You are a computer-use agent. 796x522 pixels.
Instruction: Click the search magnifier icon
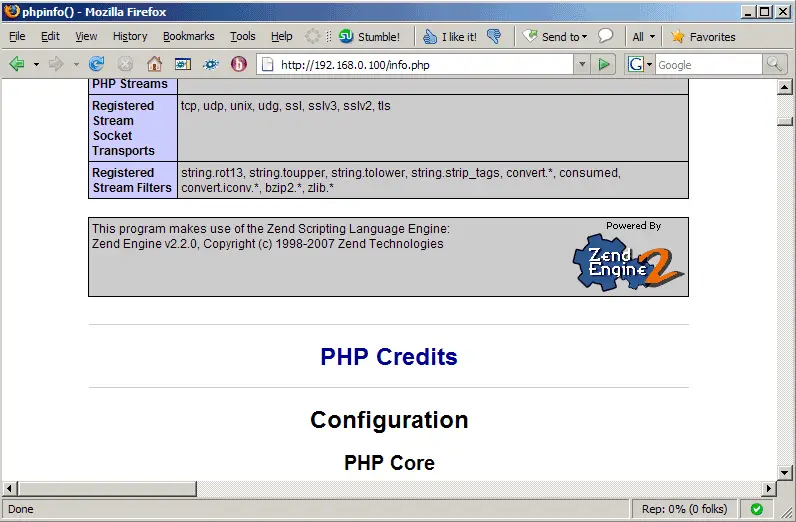click(x=774, y=64)
